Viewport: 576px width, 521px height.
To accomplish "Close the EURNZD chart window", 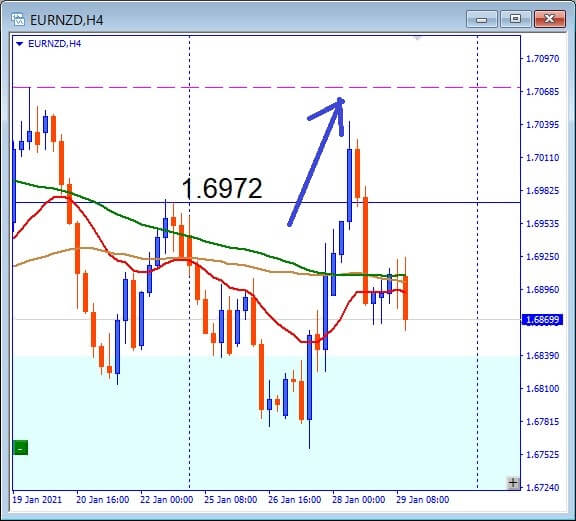I will 549,19.
